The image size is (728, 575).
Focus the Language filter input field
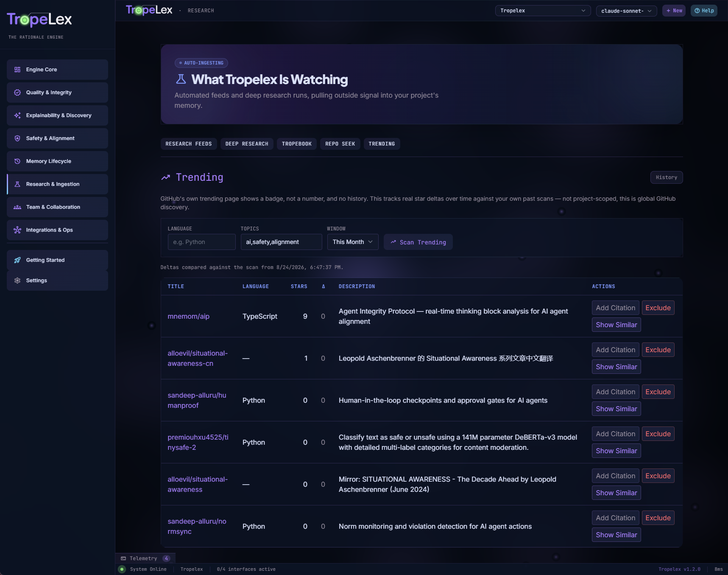point(201,242)
